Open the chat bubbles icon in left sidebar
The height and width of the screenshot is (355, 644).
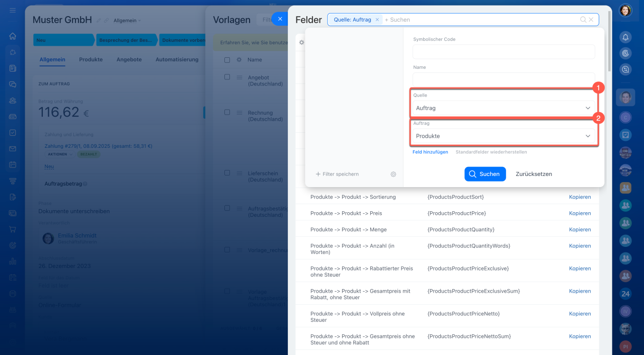13,84
